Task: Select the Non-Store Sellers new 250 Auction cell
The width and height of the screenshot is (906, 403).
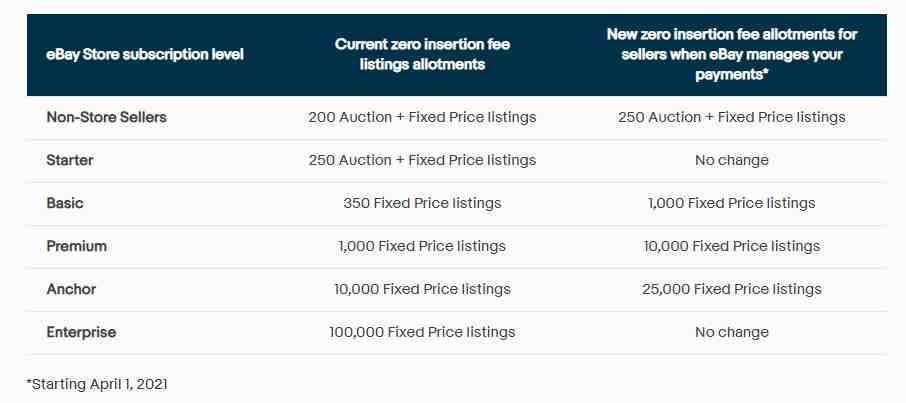Action: click(732, 117)
